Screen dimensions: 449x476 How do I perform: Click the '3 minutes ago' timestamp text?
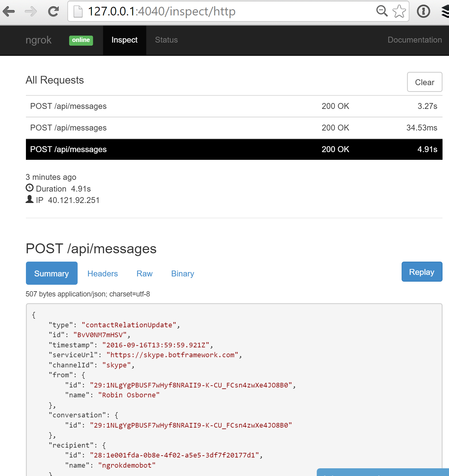pyautogui.click(x=51, y=177)
